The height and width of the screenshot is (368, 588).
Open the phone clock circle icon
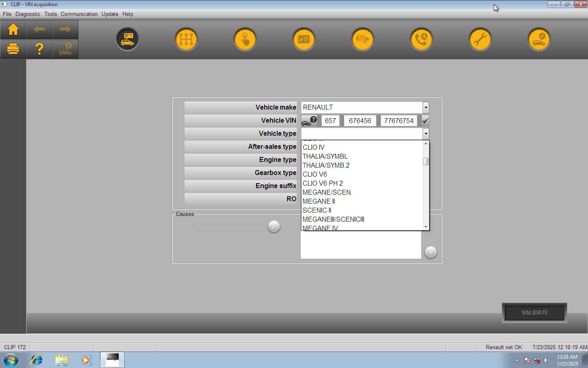[421, 39]
